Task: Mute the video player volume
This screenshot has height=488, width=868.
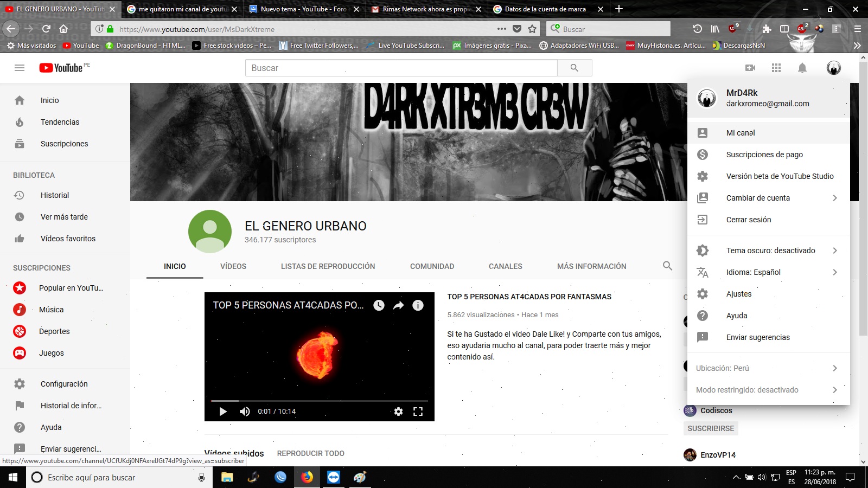Action: (x=245, y=412)
